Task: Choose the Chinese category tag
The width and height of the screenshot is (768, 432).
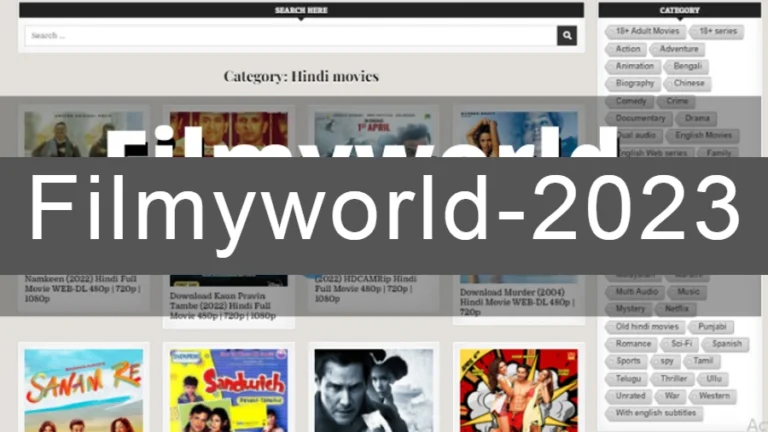Action: click(x=687, y=83)
